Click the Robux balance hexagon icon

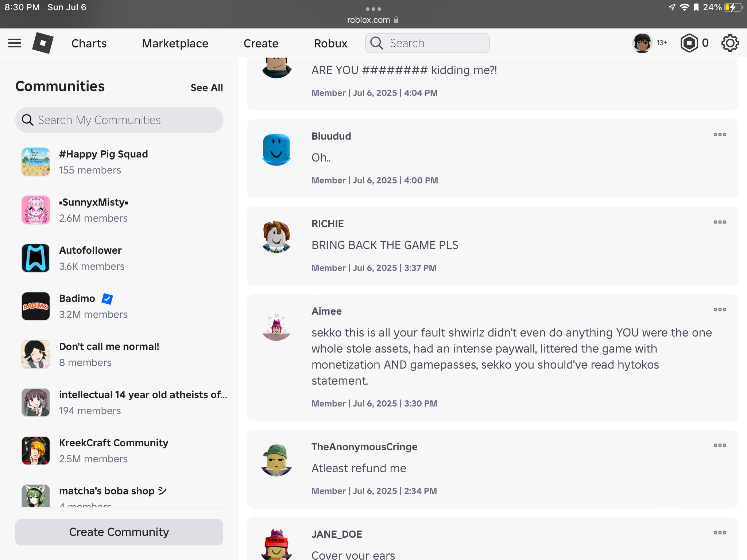click(x=689, y=43)
